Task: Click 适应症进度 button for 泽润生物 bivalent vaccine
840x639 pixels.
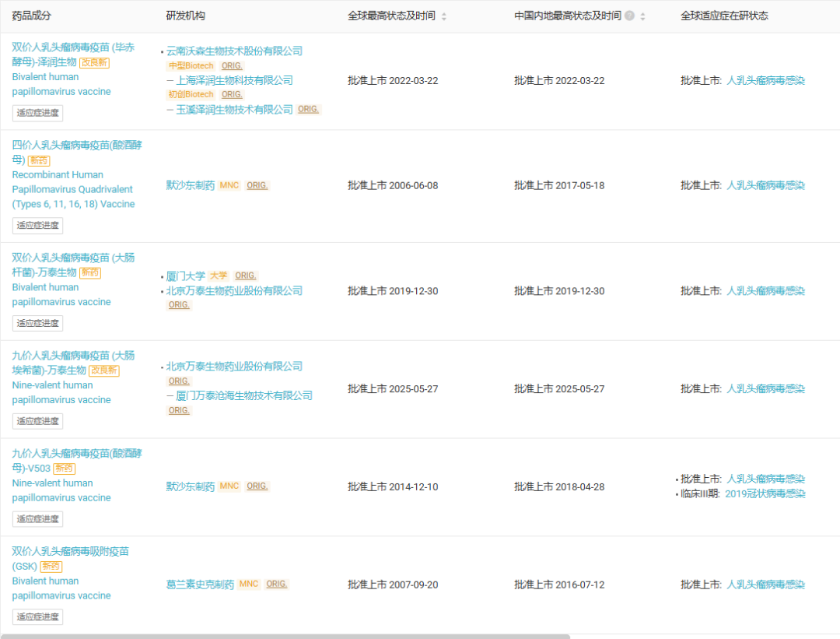Action: pos(37,113)
